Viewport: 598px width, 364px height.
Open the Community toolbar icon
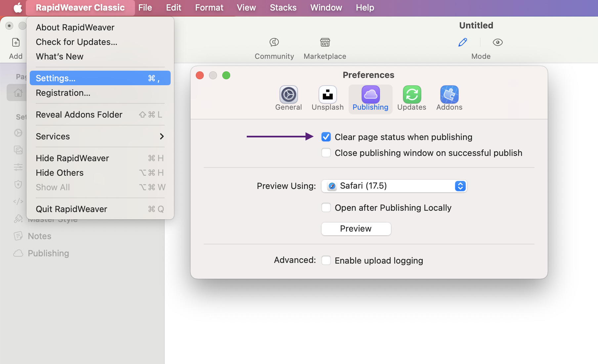point(274,42)
